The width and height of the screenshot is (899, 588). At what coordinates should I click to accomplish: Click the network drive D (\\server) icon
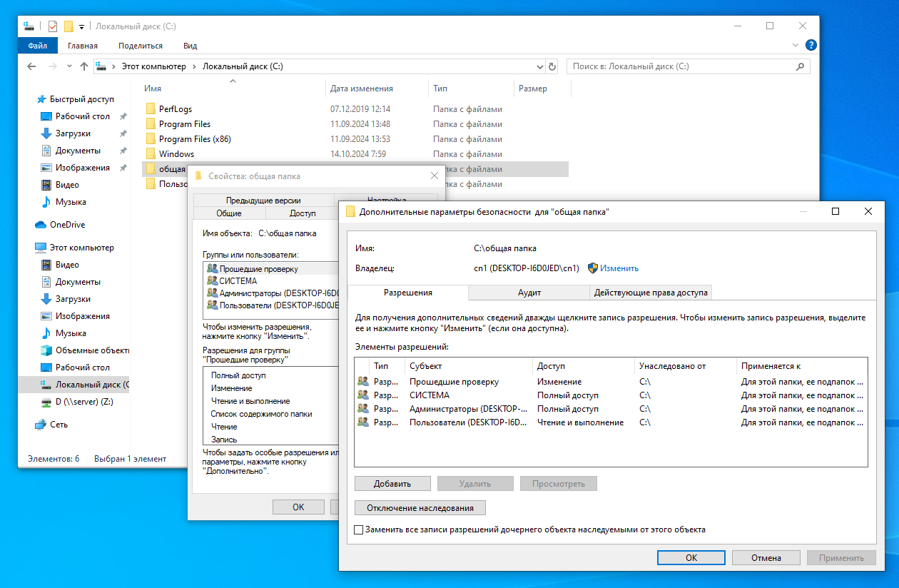pos(46,402)
